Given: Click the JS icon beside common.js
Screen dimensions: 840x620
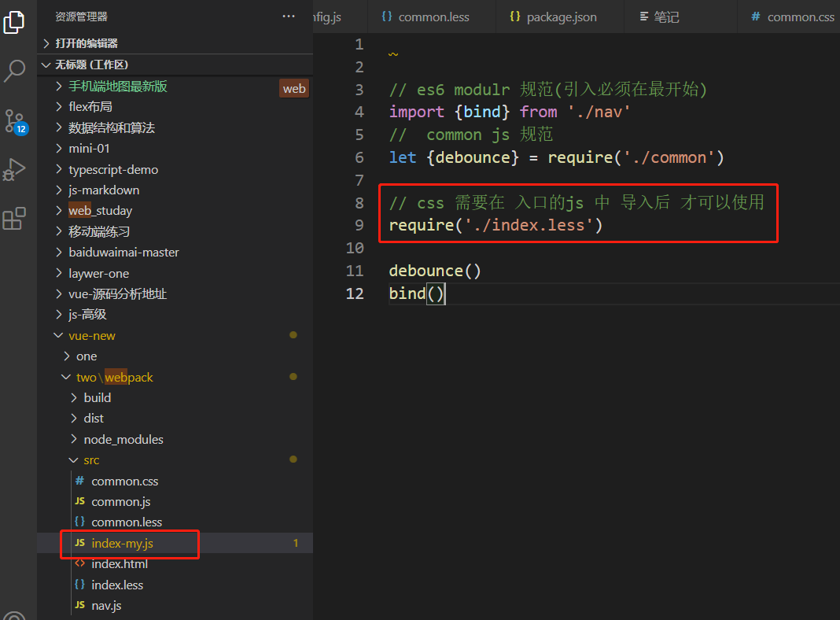Looking at the screenshot, I should (x=79, y=501).
